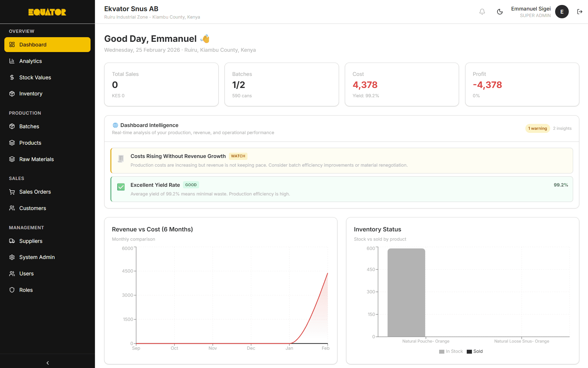The image size is (588, 368).
Task: Click the logout icon in the header
Action: click(579, 12)
